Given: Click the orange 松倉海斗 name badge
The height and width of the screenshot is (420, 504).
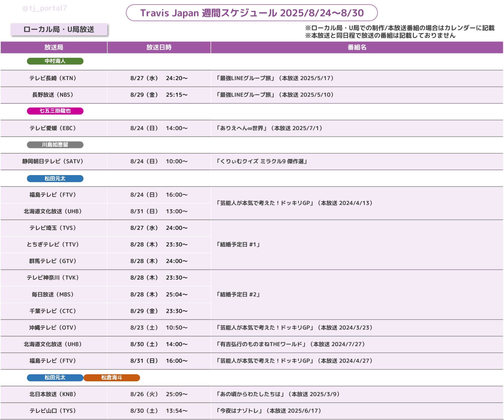Looking at the screenshot, I should (x=112, y=378).
